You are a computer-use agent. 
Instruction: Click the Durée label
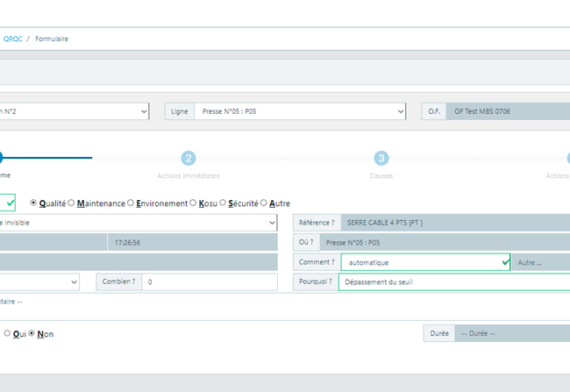439,333
